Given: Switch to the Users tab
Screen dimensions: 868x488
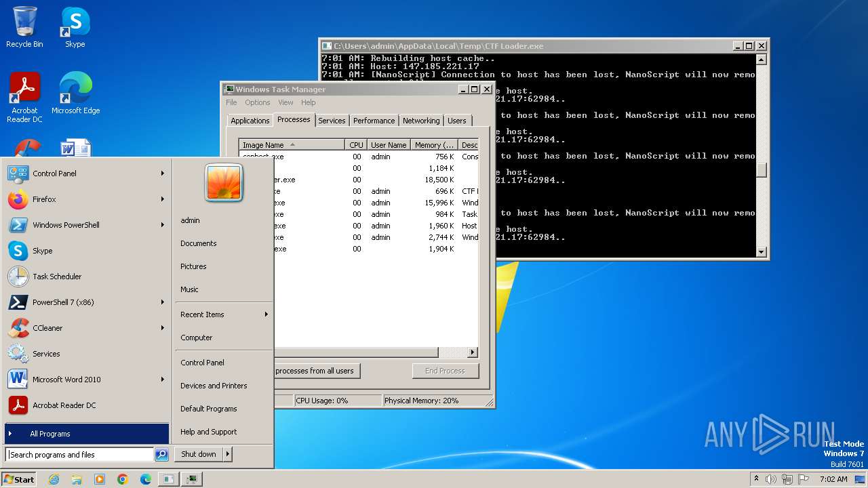Looking at the screenshot, I should 457,121.
